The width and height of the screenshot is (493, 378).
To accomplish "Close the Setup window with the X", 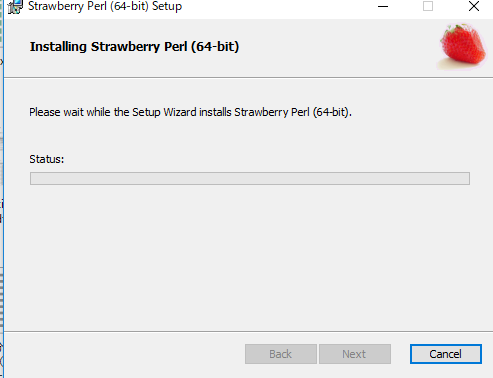I will [474, 6].
